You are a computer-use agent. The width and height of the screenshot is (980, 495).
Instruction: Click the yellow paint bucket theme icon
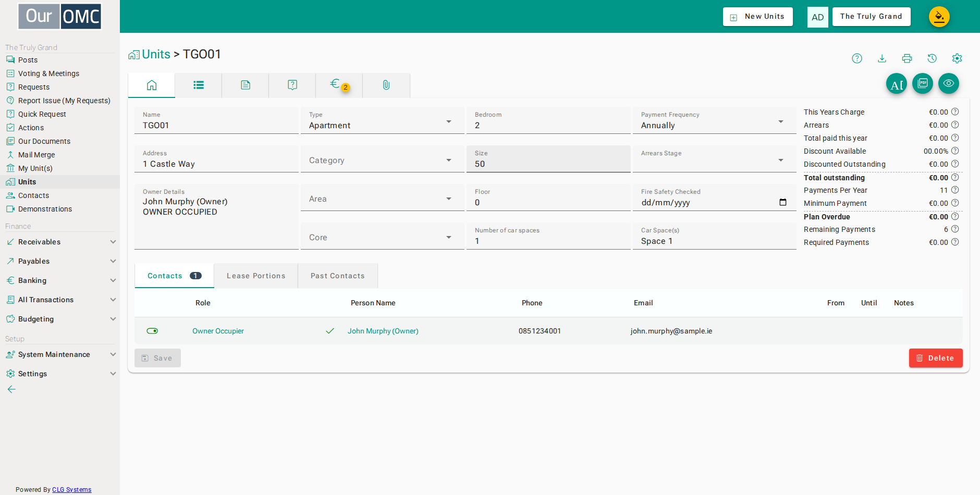(939, 17)
